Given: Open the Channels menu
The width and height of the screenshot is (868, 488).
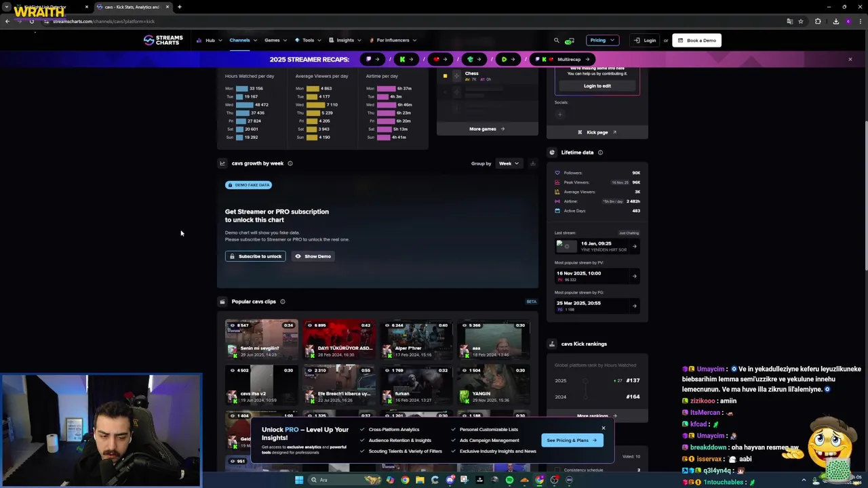Looking at the screenshot, I should [243, 40].
